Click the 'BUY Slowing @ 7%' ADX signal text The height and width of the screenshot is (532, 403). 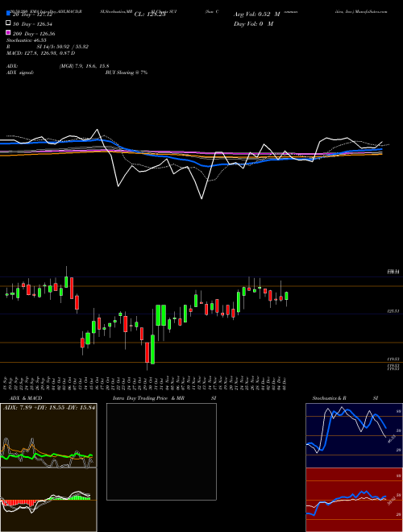click(x=127, y=73)
